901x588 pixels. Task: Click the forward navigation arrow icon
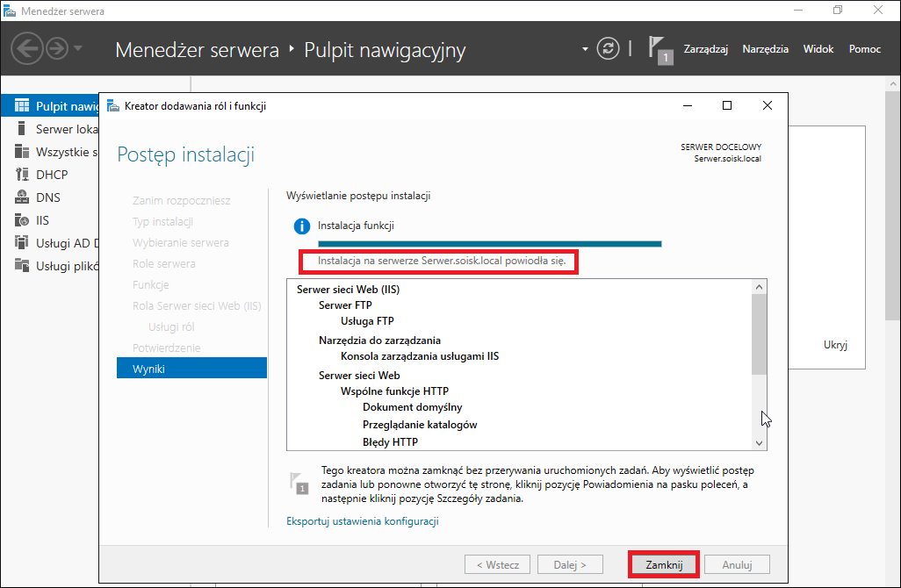57,48
